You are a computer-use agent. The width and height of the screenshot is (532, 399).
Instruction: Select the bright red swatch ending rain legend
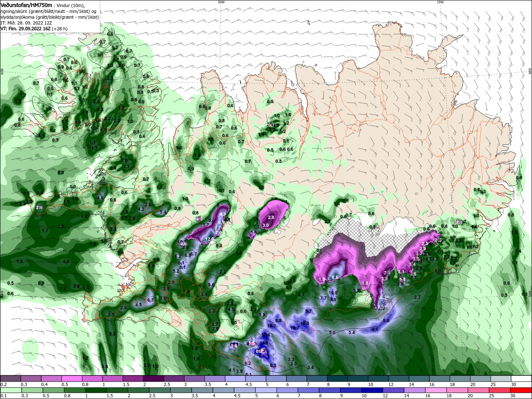pyautogui.click(x=521, y=390)
